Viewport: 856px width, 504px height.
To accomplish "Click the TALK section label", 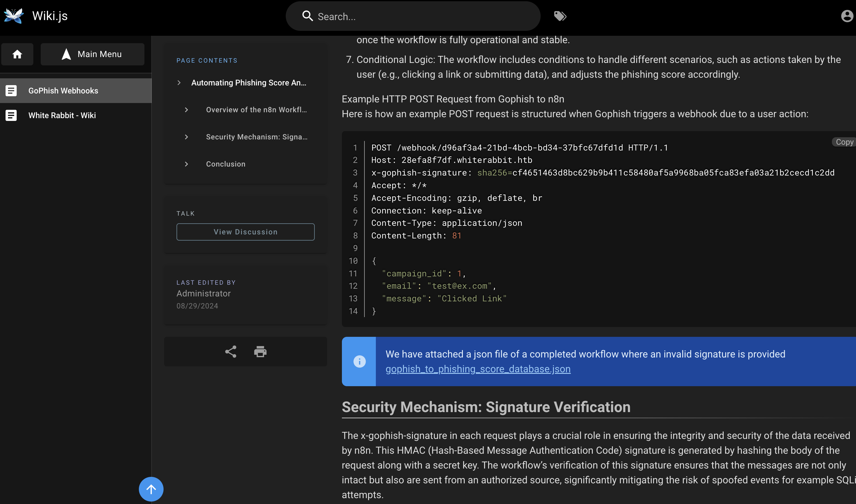I will click(x=185, y=214).
